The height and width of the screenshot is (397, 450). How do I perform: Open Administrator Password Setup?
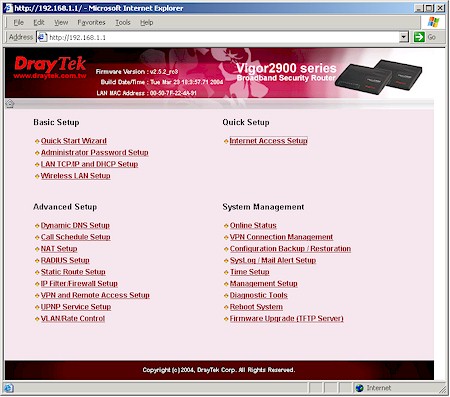tap(94, 153)
